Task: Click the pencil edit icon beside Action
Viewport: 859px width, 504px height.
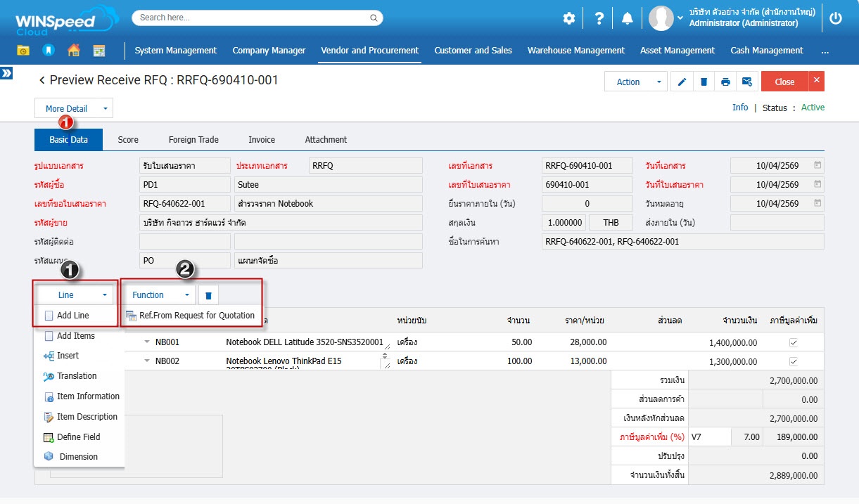Action: [681, 82]
